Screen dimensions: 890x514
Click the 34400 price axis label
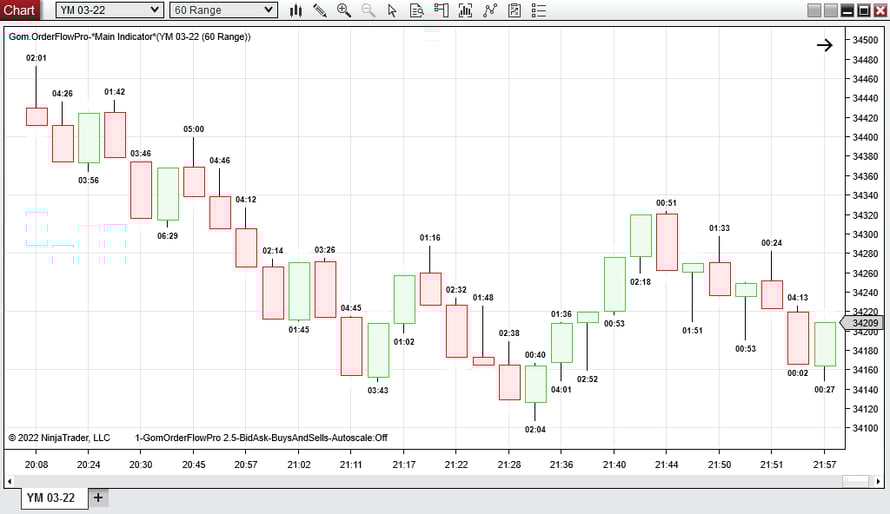[x=865, y=137]
